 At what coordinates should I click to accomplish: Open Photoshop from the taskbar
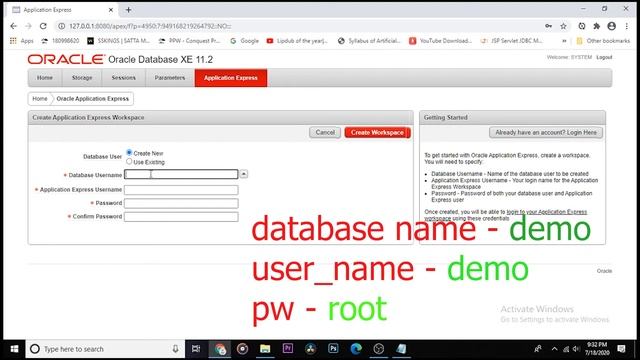[x=333, y=349]
